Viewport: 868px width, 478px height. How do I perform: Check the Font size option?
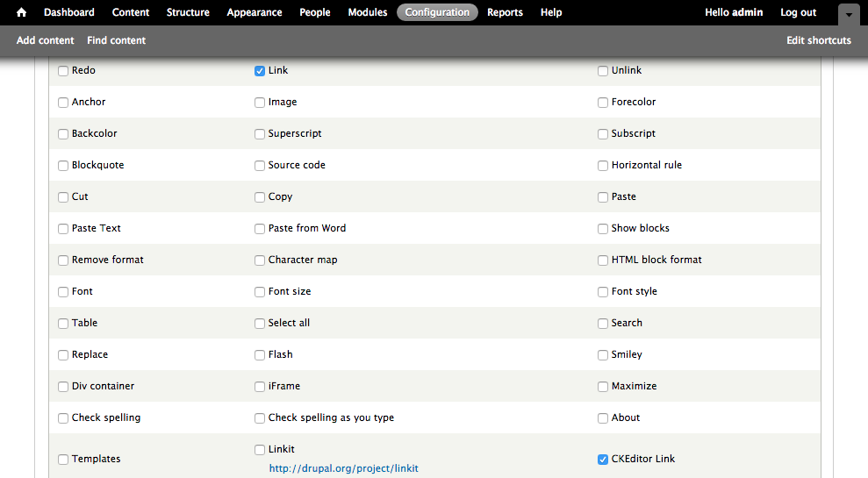pyautogui.click(x=260, y=292)
